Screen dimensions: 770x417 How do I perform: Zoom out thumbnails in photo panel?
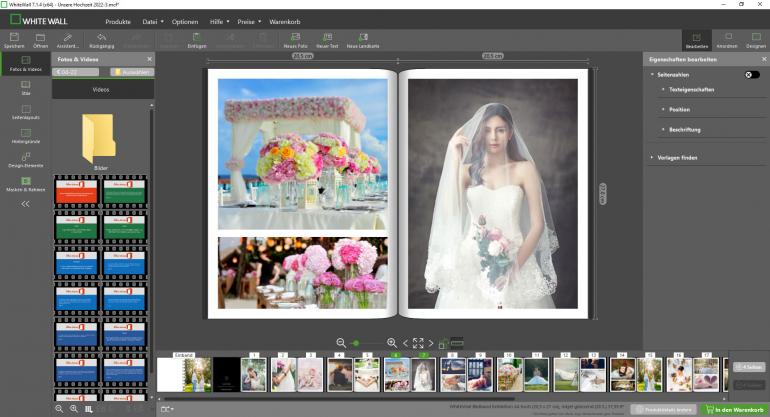pyautogui.click(x=59, y=409)
